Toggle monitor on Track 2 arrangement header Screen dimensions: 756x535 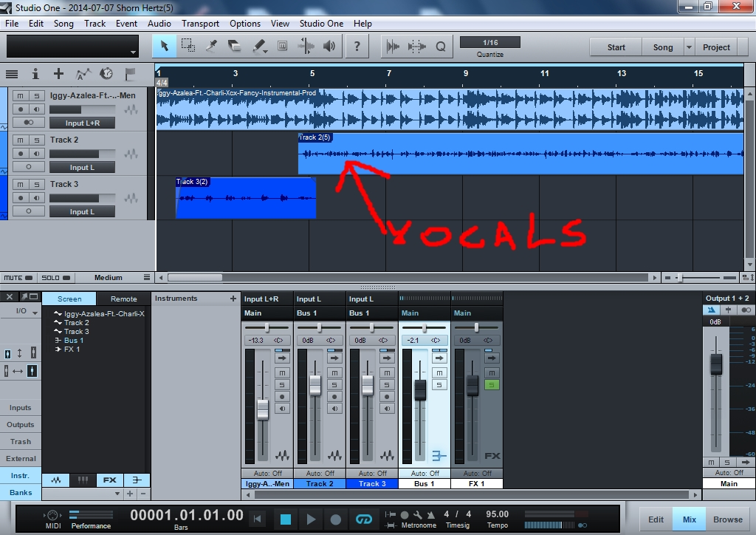click(x=37, y=154)
